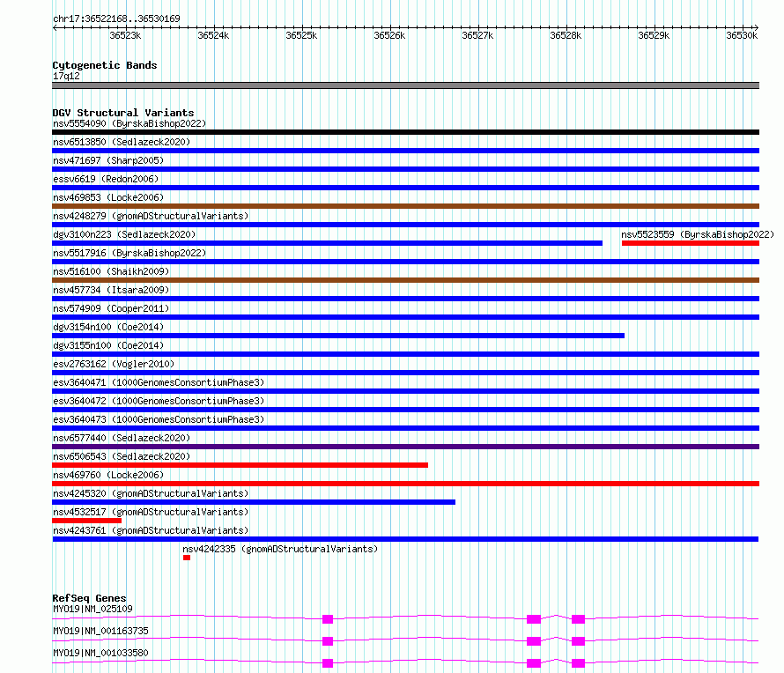
Task: Open esv3640471 (1000GenomesConsortiumPhase3) label
Action: pyautogui.click(x=159, y=382)
